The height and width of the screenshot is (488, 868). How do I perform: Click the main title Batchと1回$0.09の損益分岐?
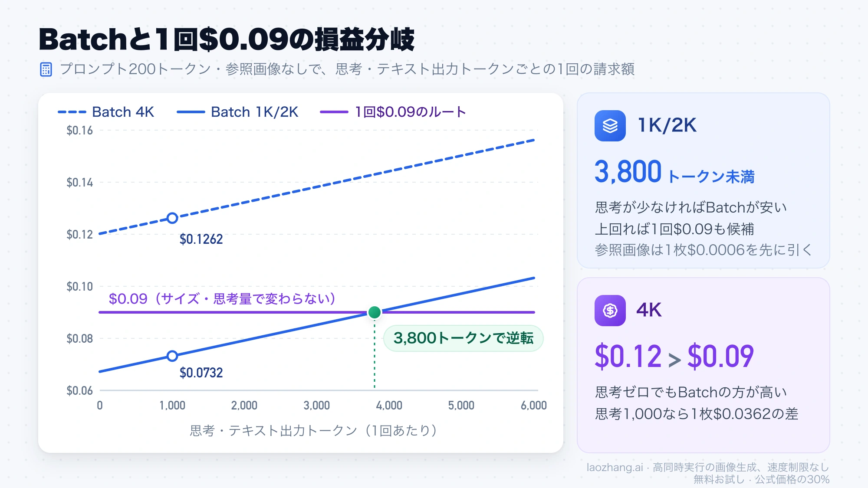click(x=227, y=39)
